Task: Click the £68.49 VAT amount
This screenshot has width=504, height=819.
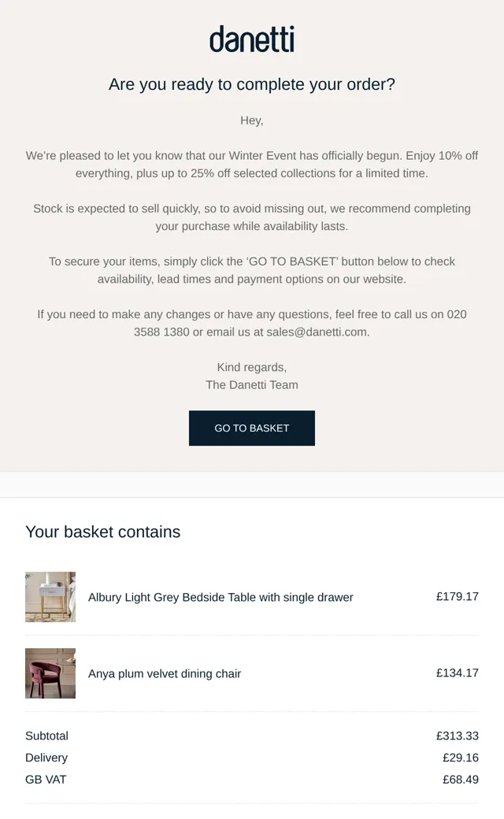Action: (461, 780)
